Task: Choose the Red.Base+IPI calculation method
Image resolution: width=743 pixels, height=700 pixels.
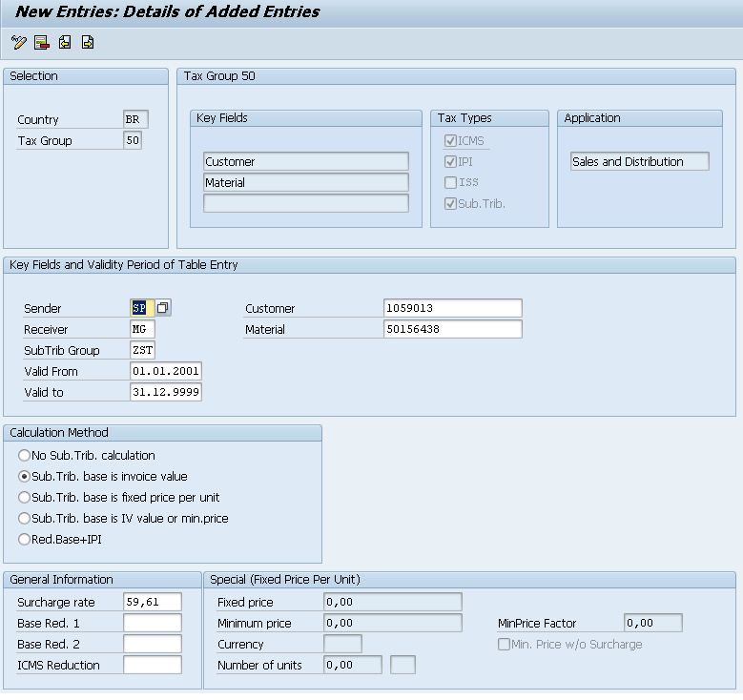Action: pos(25,540)
